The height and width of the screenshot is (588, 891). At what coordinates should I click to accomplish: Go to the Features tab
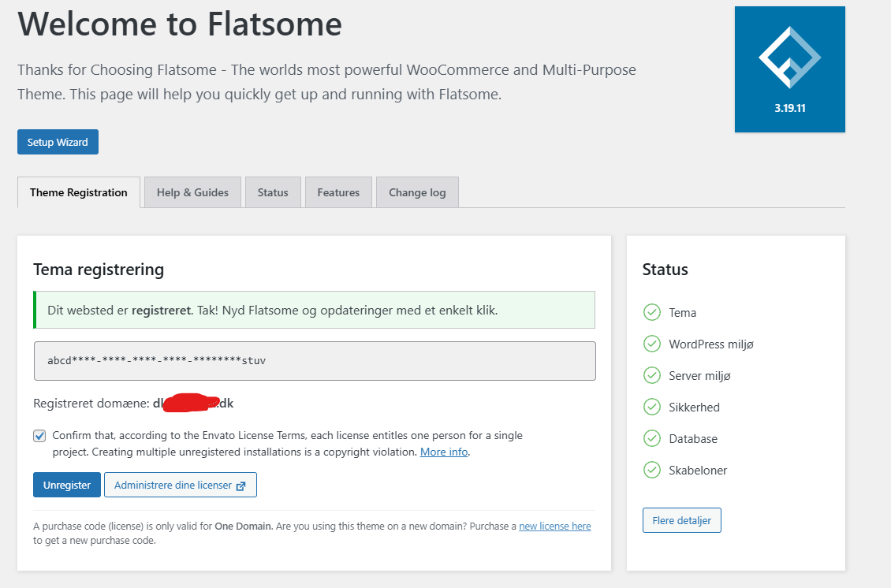[x=338, y=193]
